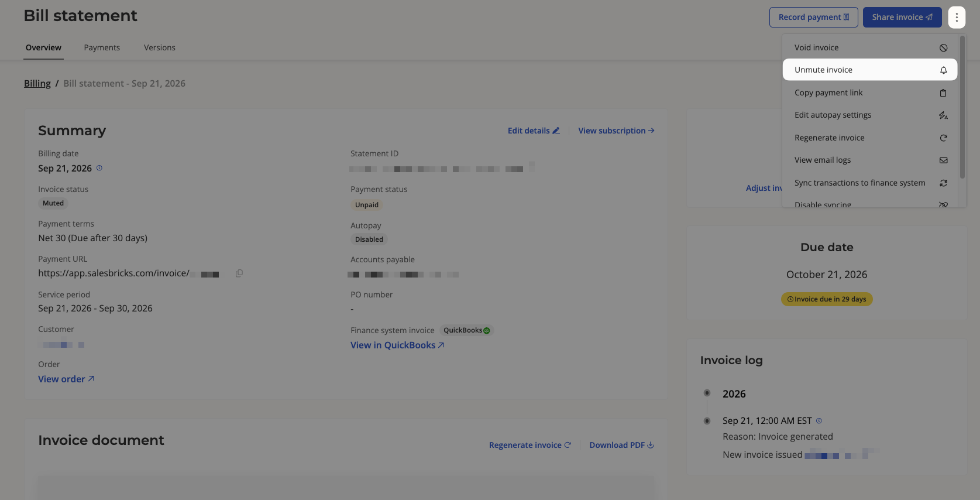The width and height of the screenshot is (980, 500).
Task: Click the 2026 invoice log marker
Action: (x=707, y=393)
